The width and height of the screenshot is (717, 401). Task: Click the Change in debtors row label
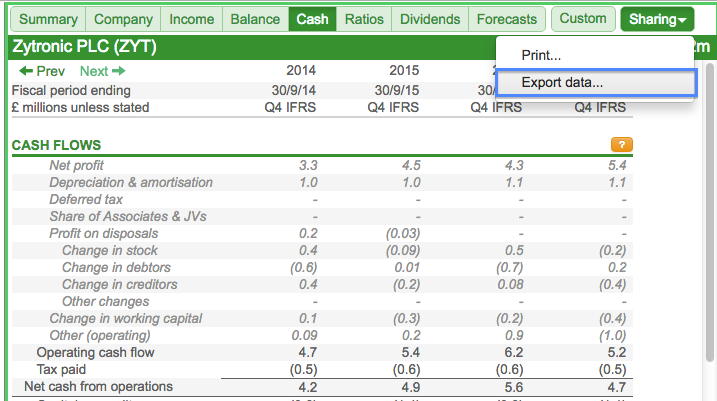tap(116, 267)
